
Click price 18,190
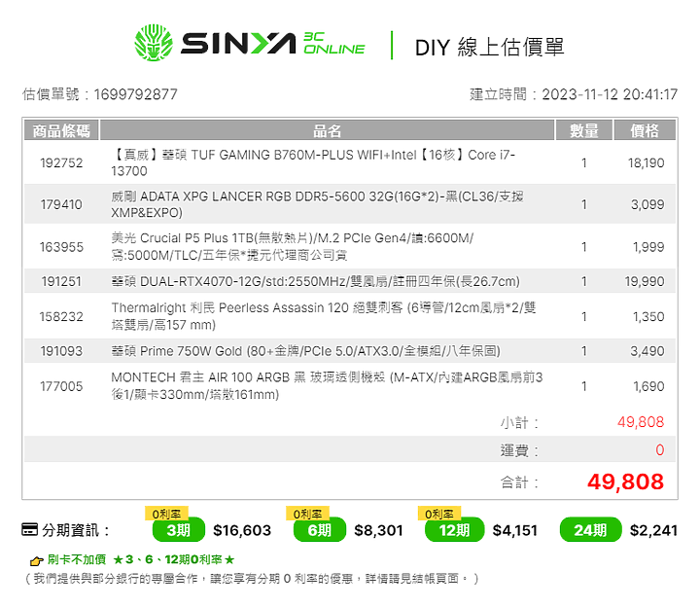point(646,163)
